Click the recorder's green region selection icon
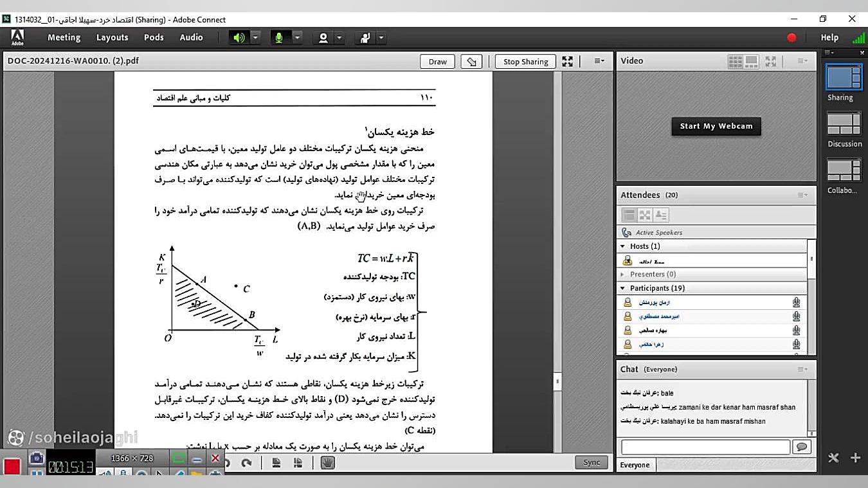 point(179,458)
